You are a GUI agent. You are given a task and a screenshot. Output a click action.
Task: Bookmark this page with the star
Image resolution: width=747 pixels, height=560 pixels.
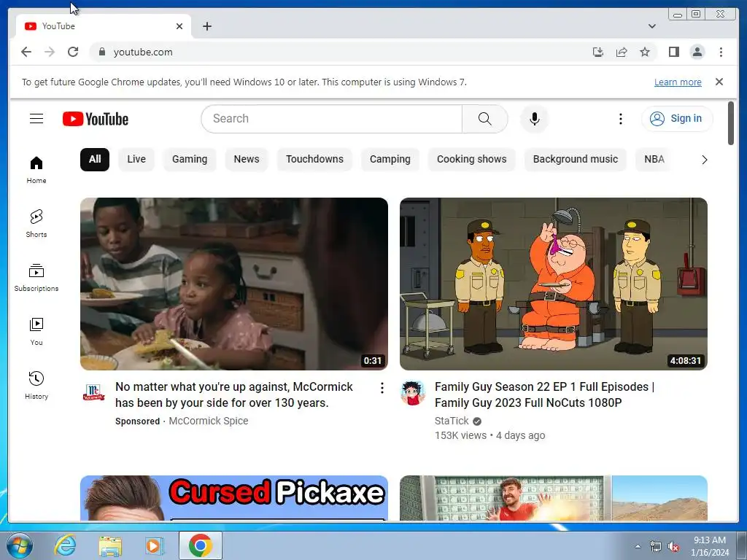(x=645, y=52)
